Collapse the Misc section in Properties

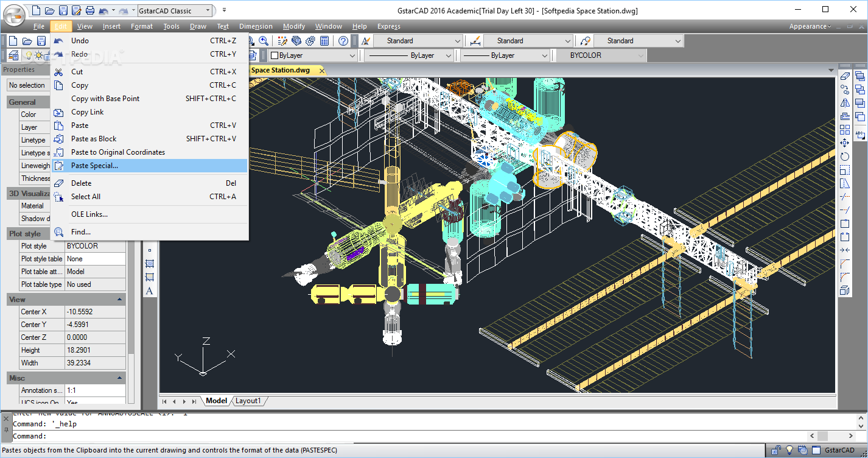pos(120,378)
